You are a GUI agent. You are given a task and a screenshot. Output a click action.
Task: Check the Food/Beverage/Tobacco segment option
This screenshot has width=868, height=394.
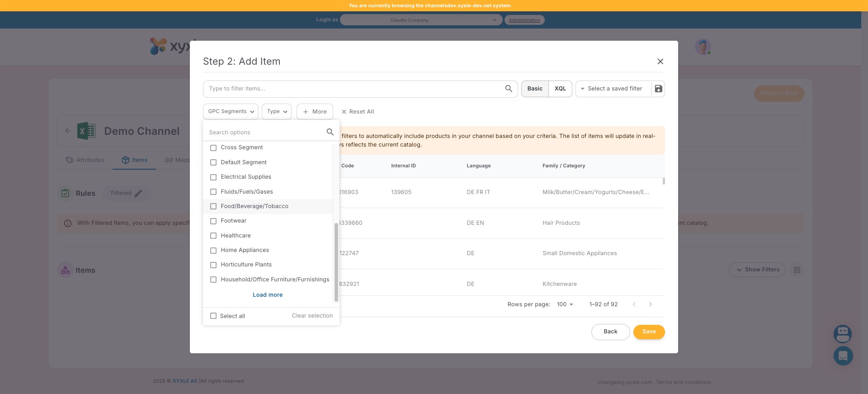pyautogui.click(x=213, y=206)
